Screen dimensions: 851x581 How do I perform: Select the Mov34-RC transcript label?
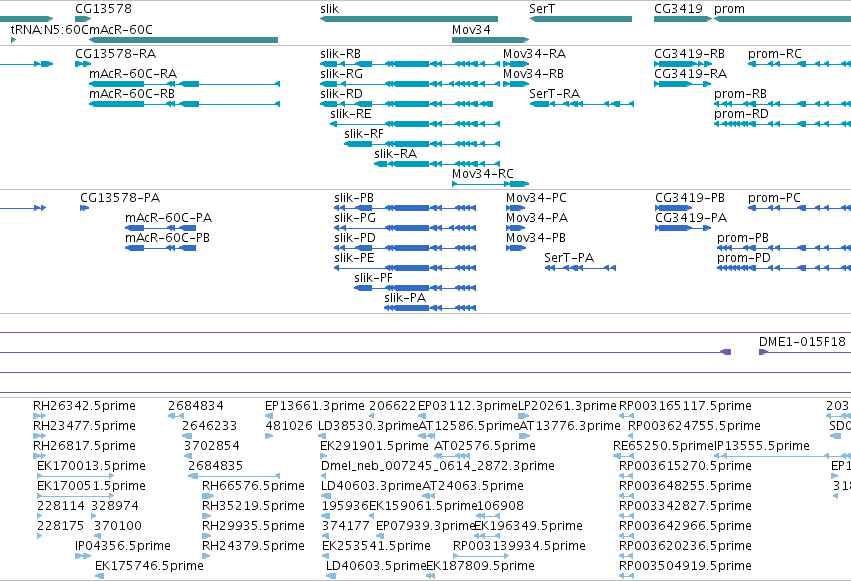[482, 174]
